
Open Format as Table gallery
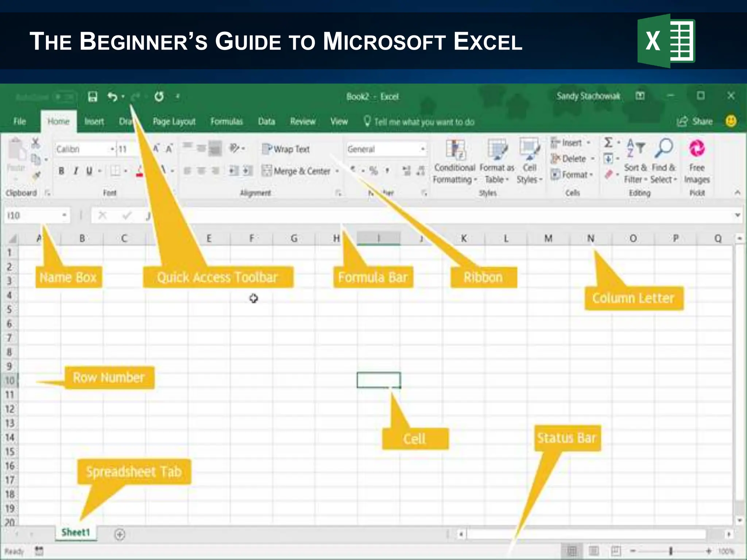[497, 162]
